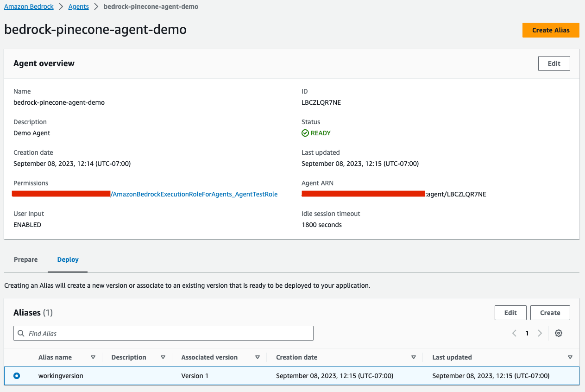
Task: Go to next aliases page arrow
Action: [540, 333]
